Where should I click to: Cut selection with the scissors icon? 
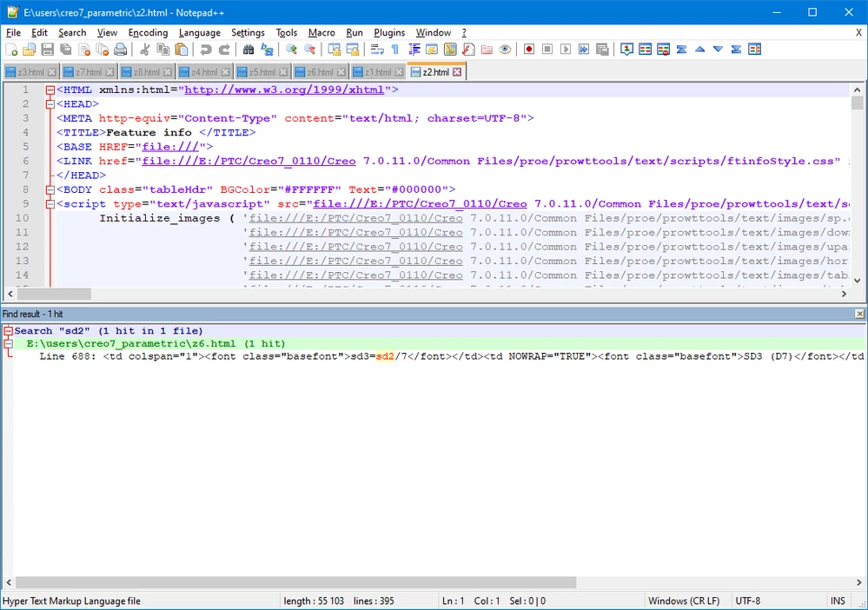click(144, 50)
